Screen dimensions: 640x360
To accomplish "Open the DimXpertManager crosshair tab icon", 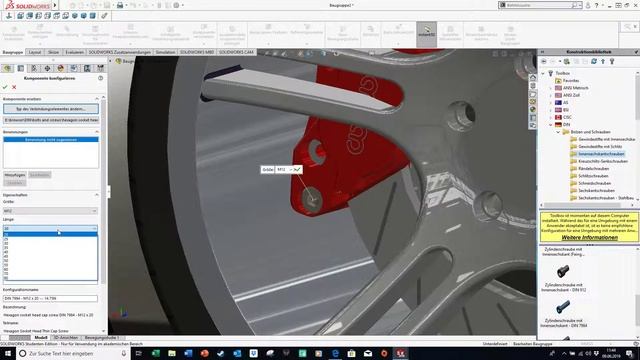I will (x=47, y=69).
